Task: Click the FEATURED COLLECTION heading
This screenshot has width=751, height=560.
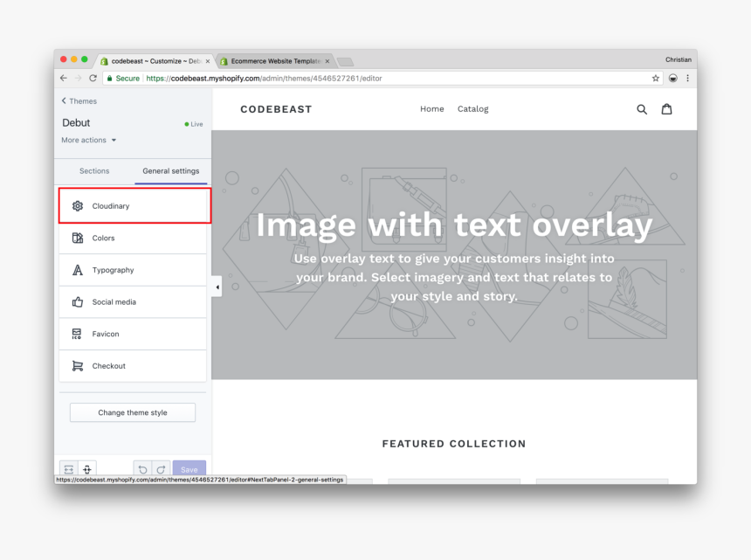Action: tap(454, 444)
